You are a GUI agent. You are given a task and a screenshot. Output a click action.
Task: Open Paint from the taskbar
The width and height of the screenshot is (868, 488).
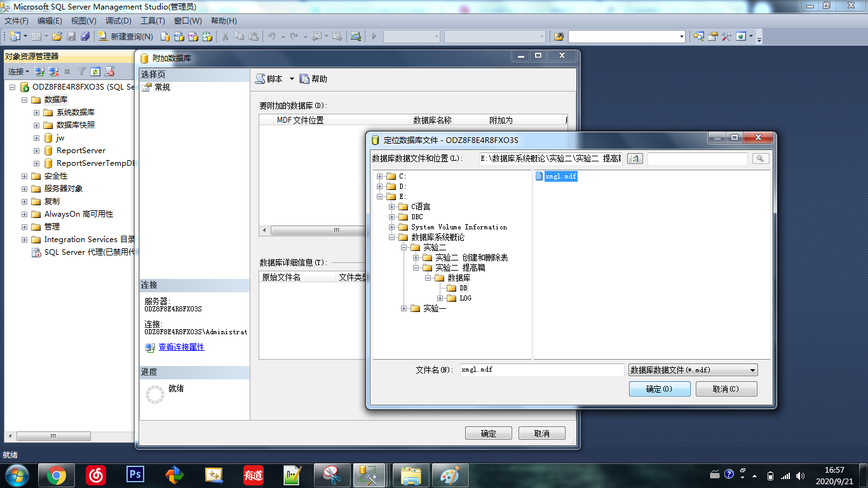450,475
